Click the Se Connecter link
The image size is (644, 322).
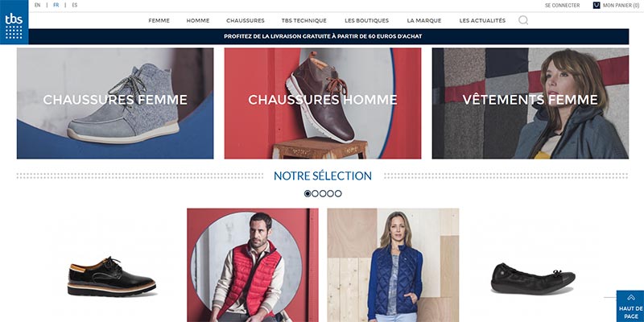click(x=562, y=6)
